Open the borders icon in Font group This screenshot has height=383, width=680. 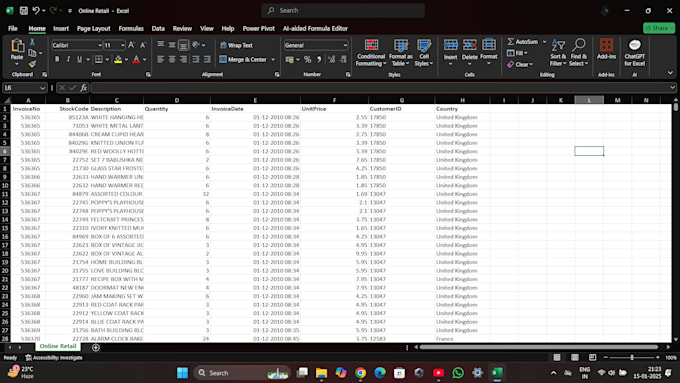99,59
